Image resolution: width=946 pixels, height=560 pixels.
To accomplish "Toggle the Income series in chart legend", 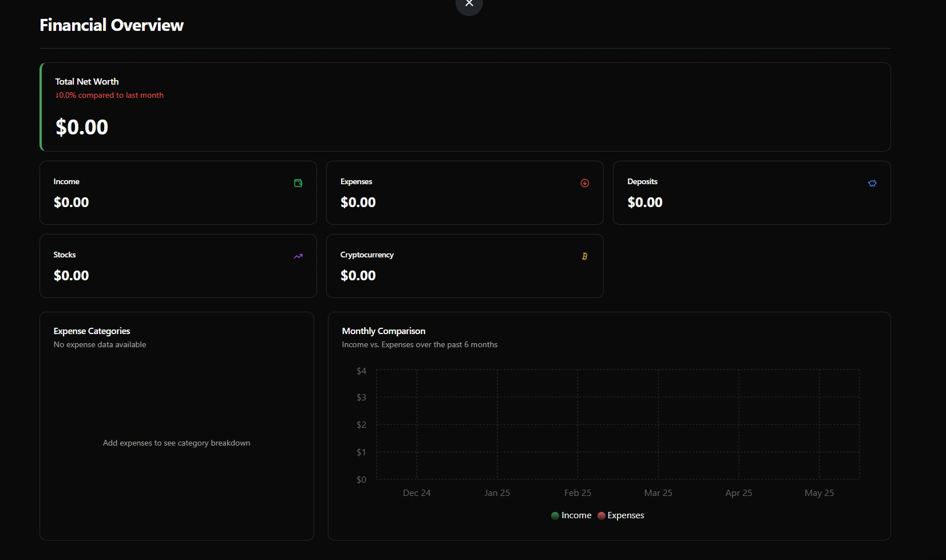I will coord(571,515).
